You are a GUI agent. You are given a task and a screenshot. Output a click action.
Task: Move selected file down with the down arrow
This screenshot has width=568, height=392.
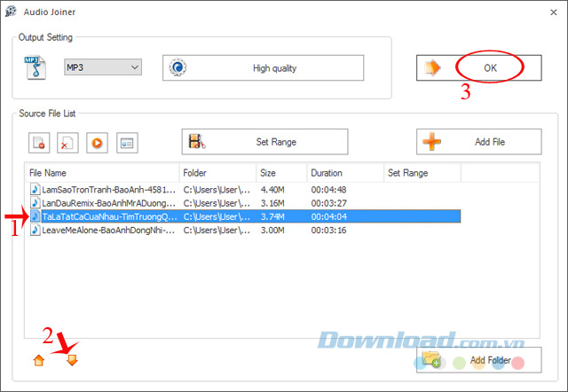pyautogui.click(x=72, y=360)
